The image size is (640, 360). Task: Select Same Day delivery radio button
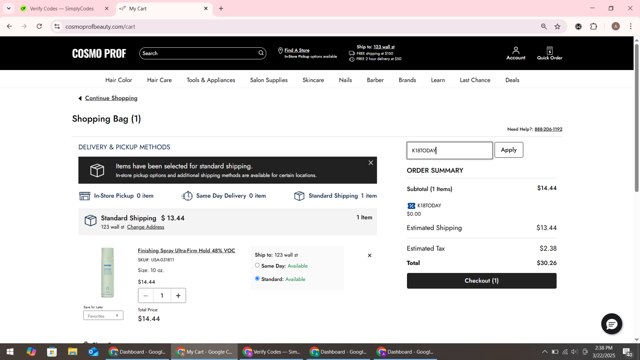coord(257,265)
